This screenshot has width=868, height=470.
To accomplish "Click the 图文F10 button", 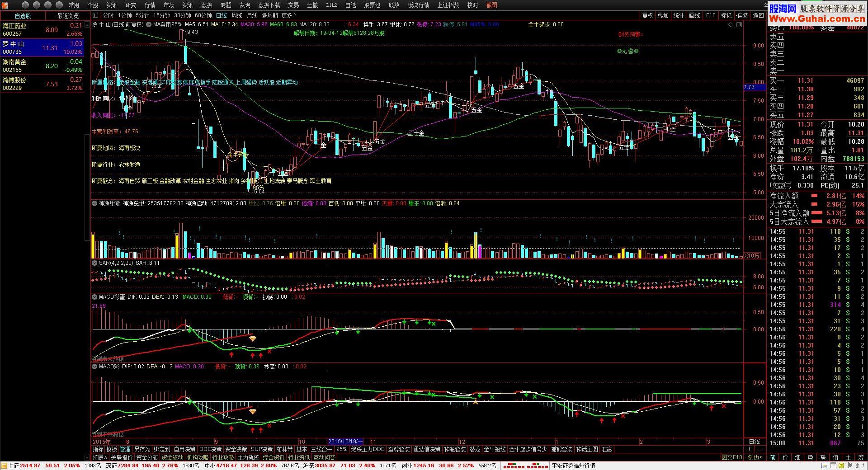I will point(731,457).
